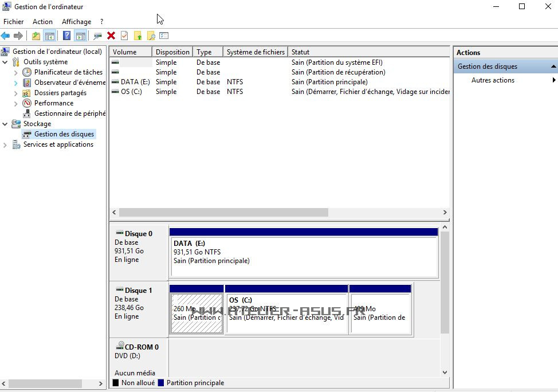Open the Action menu
Image resolution: width=558 pixels, height=392 pixels.
42,22
